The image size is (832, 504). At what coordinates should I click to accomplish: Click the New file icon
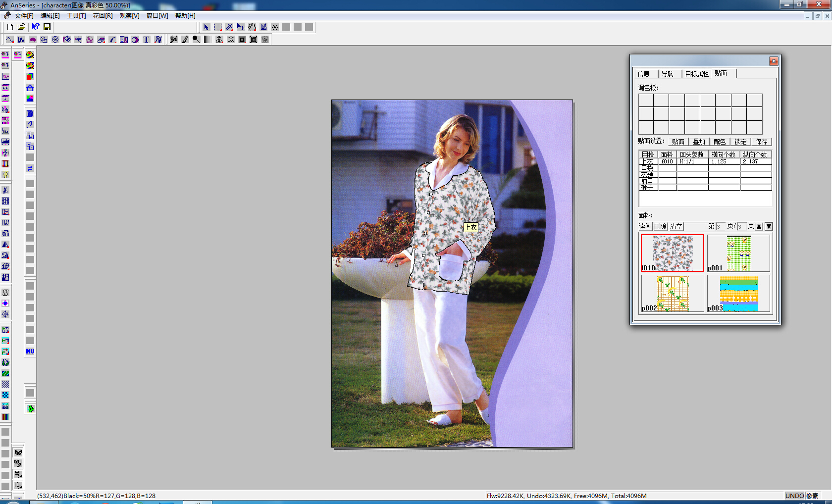coord(10,27)
